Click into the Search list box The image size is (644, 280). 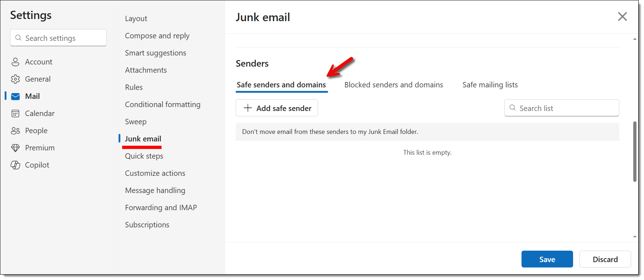click(x=562, y=108)
